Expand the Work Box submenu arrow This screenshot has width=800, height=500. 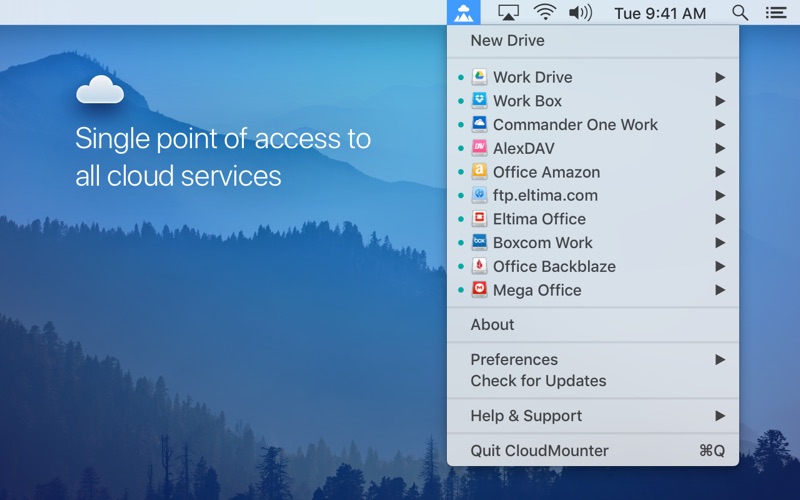click(x=720, y=101)
